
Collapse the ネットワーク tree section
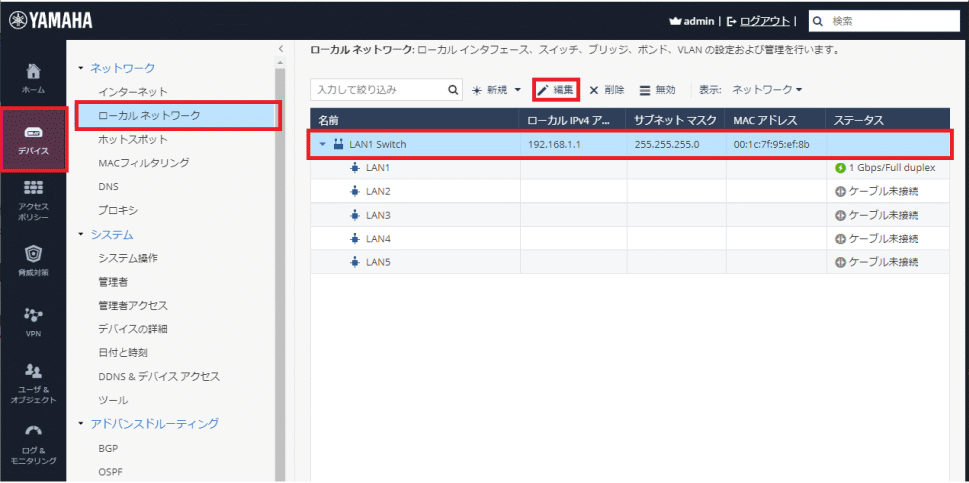pyautogui.click(x=81, y=68)
